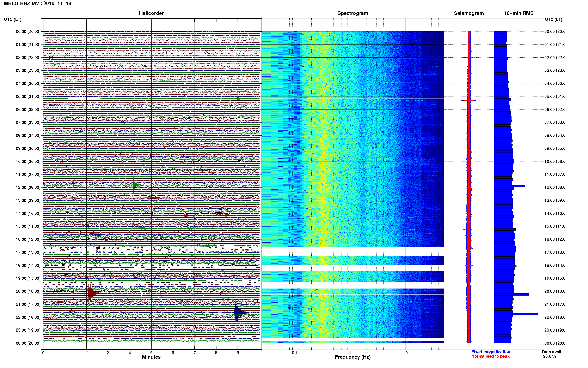Click the blue "Fixed magnification" legend text
The image size is (588, 368).
(x=491, y=352)
